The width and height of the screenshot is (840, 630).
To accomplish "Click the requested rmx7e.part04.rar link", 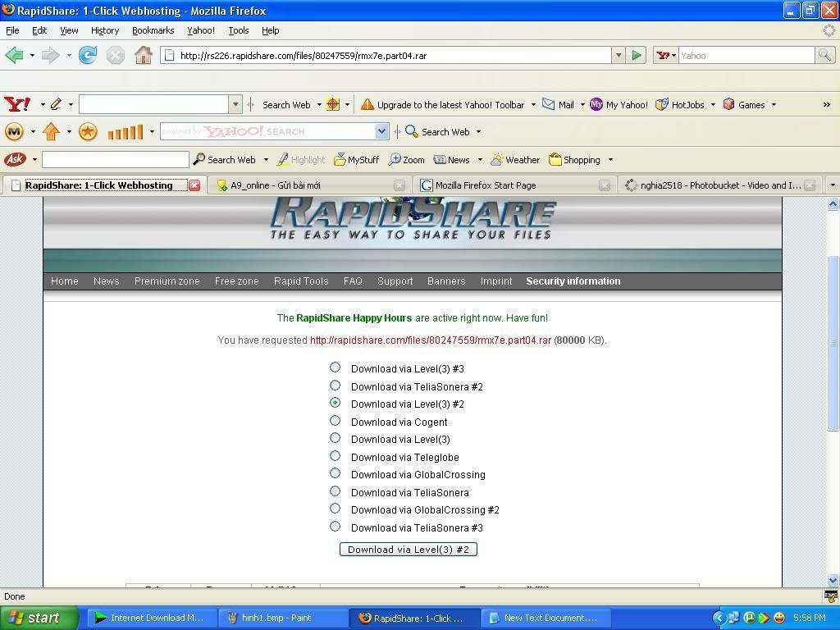I will click(431, 340).
